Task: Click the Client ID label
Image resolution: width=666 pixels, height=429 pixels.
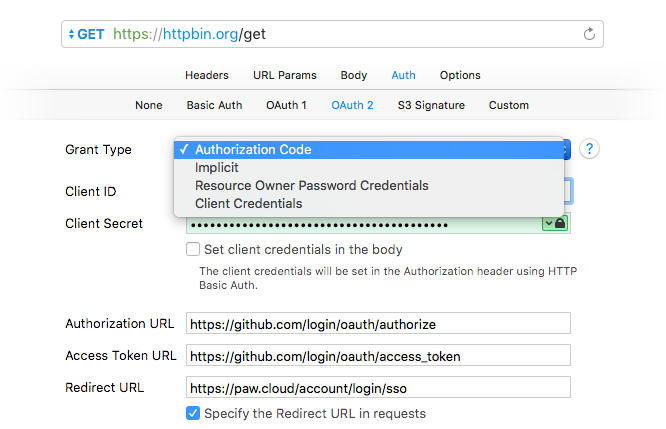Action: coord(90,192)
